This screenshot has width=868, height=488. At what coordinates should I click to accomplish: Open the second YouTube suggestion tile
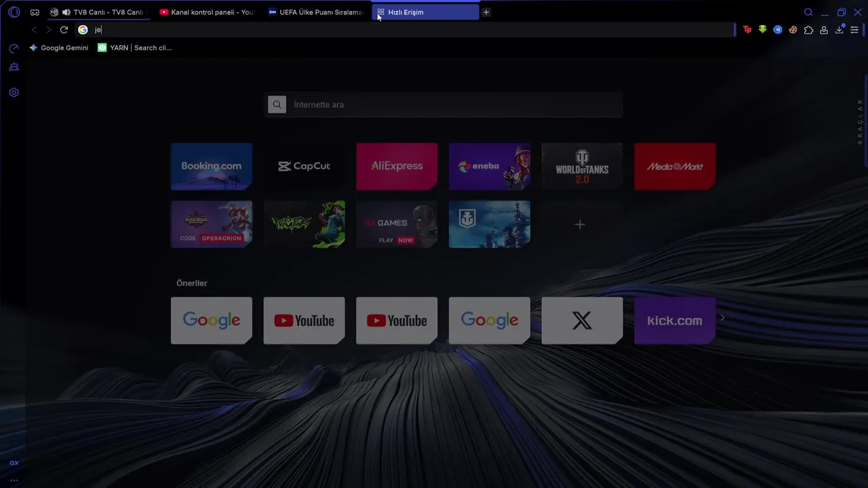tap(397, 321)
